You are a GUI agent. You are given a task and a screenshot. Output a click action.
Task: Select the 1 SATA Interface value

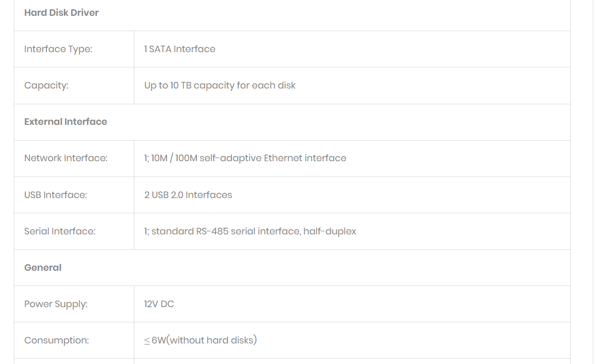(180, 49)
